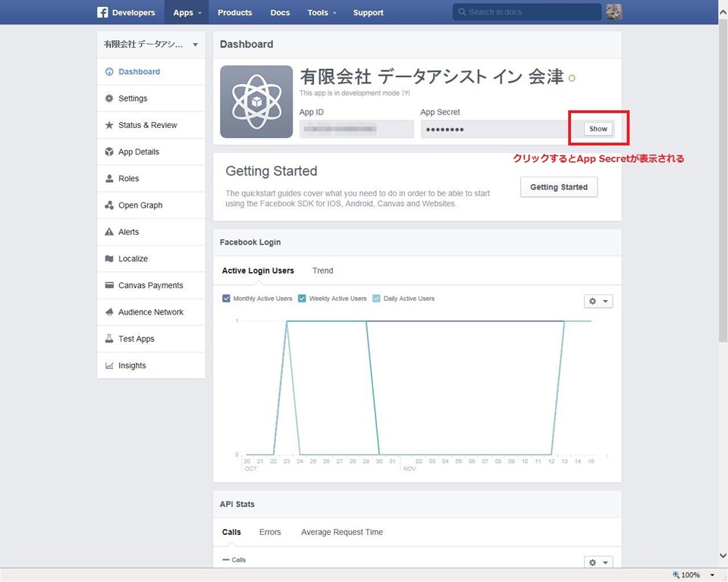
Task: Click the "This app is in development mode" text
Action: (x=349, y=92)
